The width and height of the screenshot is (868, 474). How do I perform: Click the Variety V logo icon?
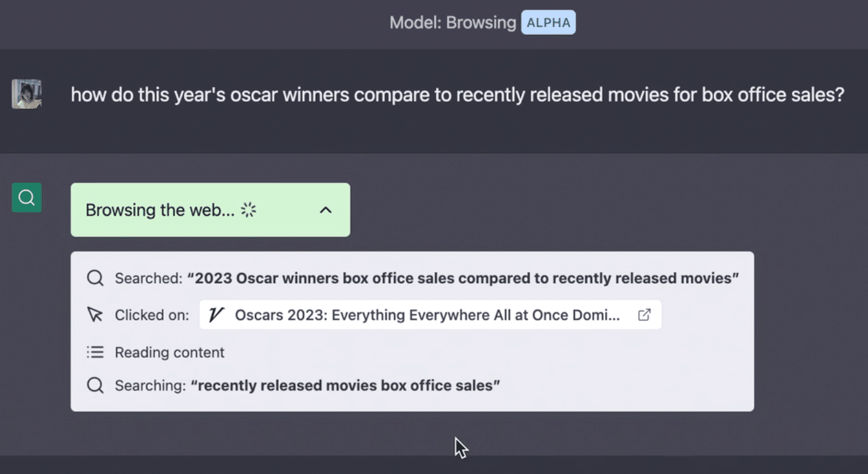coord(217,315)
